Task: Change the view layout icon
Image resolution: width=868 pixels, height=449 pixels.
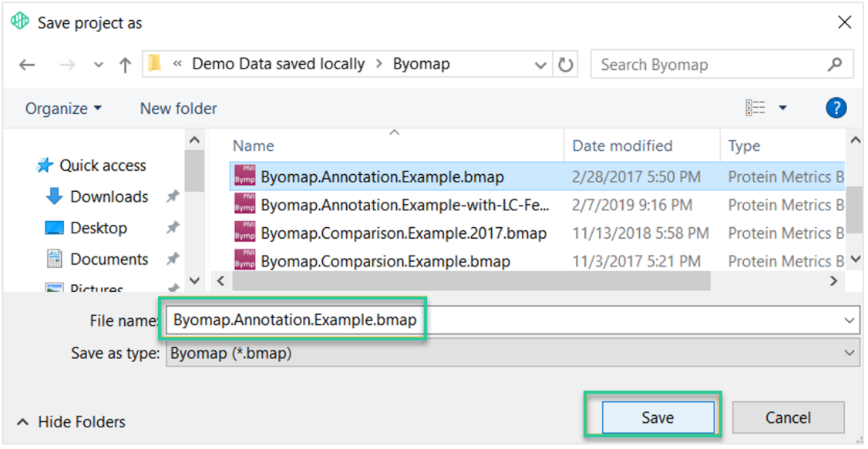Action: click(755, 108)
